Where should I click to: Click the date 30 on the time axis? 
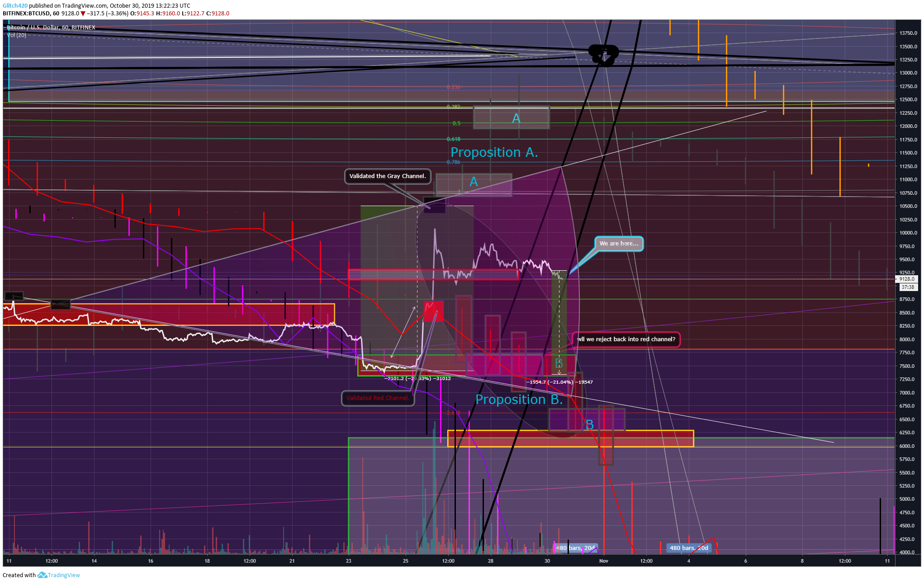click(547, 561)
